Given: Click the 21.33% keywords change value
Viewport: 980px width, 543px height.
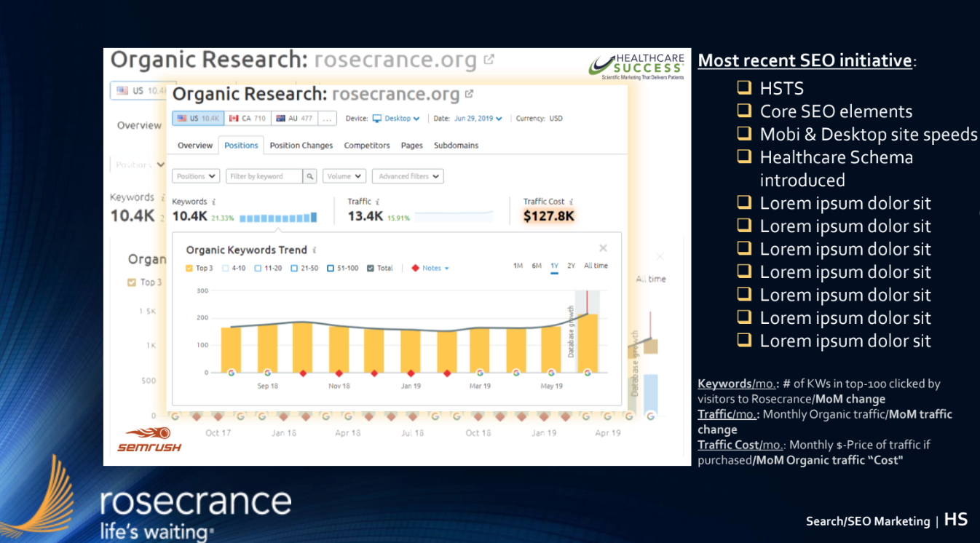Looking at the screenshot, I should click(223, 218).
